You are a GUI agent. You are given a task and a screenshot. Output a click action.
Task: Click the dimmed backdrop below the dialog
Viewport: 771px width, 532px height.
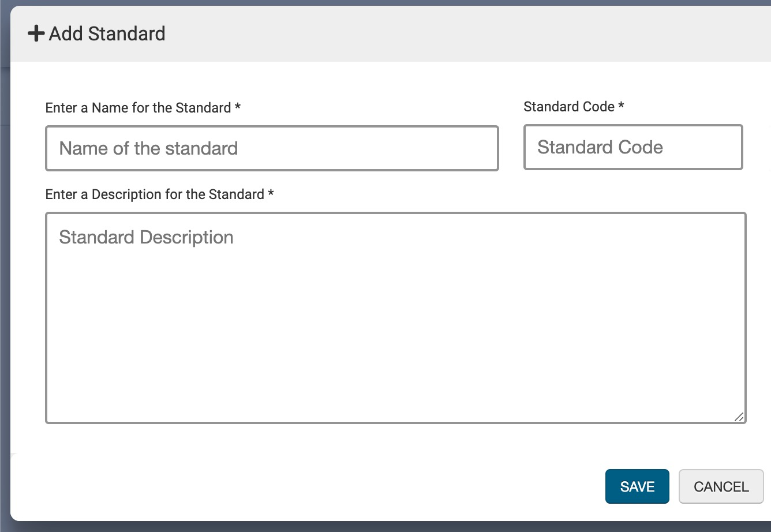pyautogui.click(x=385, y=527)
